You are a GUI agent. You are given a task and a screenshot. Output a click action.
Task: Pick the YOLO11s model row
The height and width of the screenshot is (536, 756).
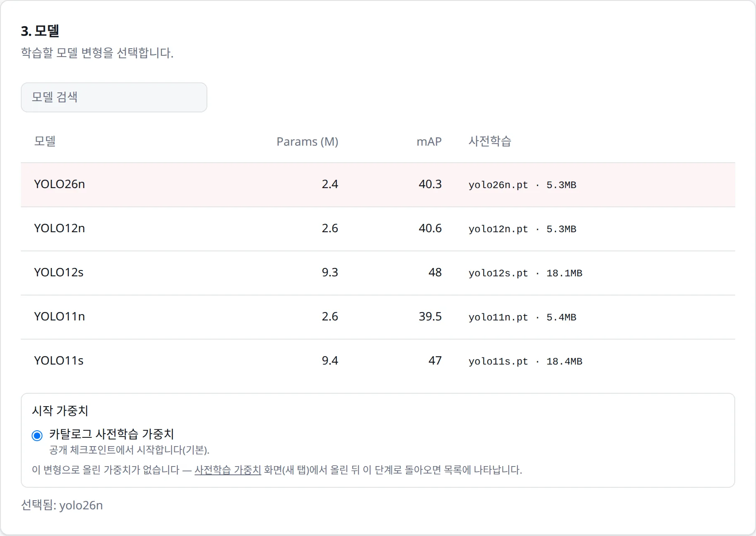(378, 361)
